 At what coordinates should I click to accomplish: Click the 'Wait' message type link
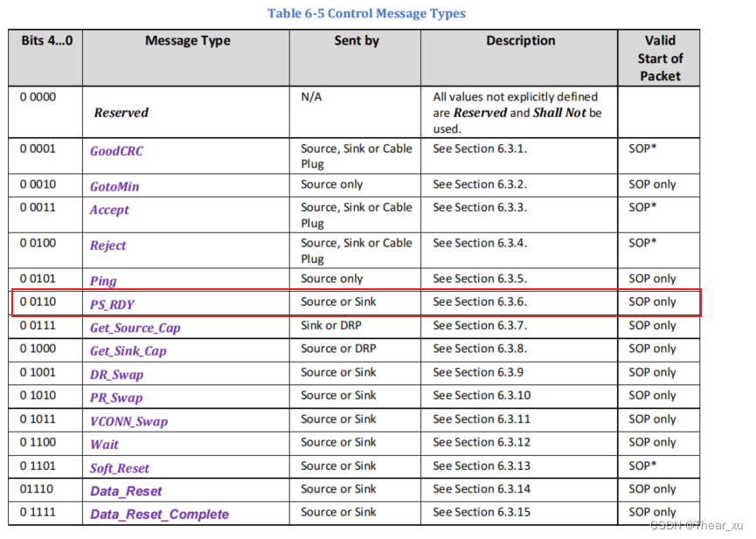coord(104,445)
